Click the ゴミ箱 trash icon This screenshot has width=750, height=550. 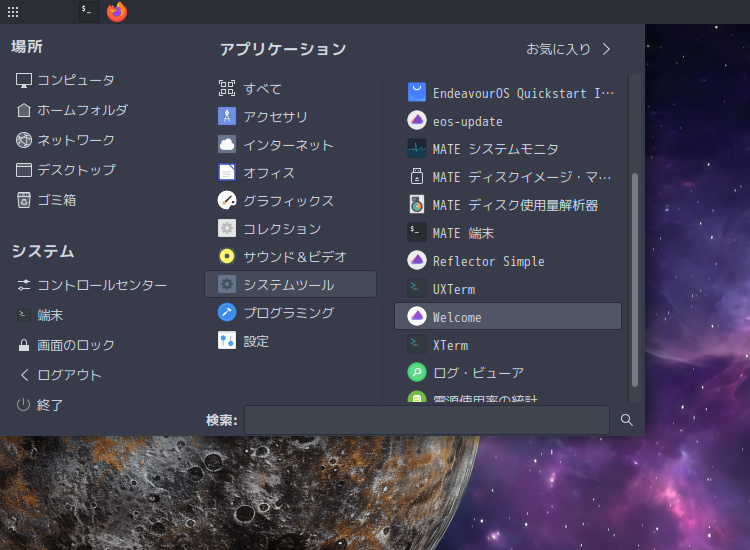24,200
